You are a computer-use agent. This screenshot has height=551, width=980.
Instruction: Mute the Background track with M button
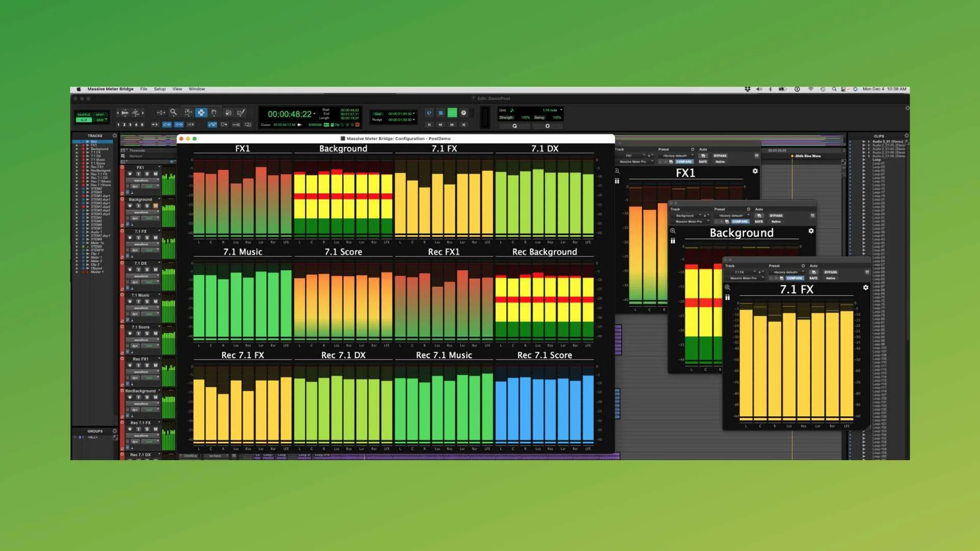point(156,206)
